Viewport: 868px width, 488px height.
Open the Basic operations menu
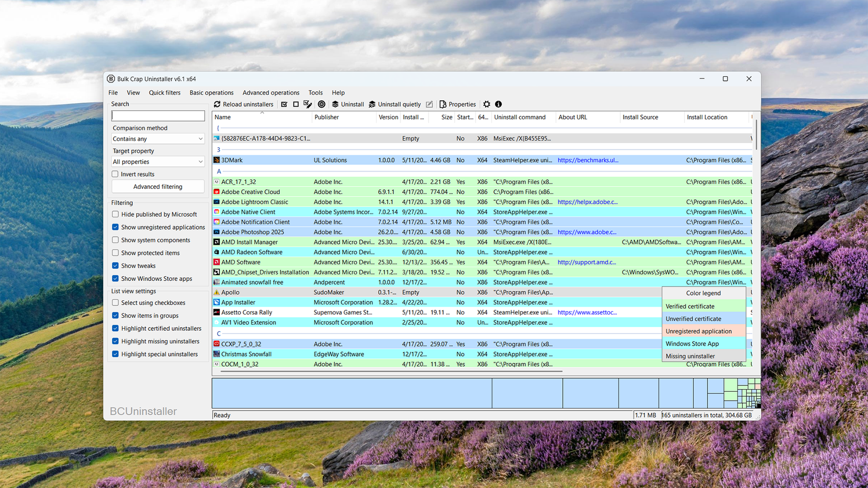[211, 93]
